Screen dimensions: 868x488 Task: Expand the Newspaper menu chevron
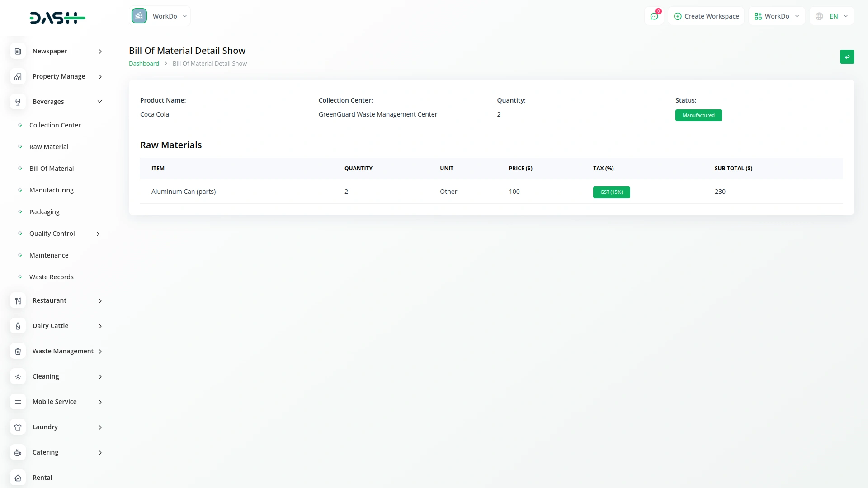tap(100, 52)
